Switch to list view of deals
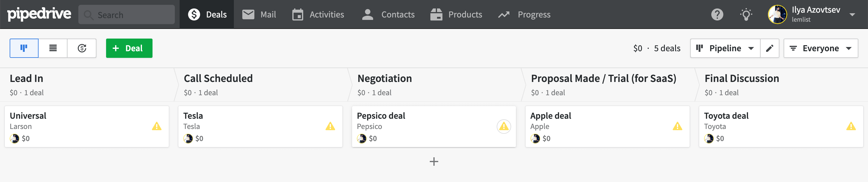Viewport: 868px width, 182px height. click(53, 48)
